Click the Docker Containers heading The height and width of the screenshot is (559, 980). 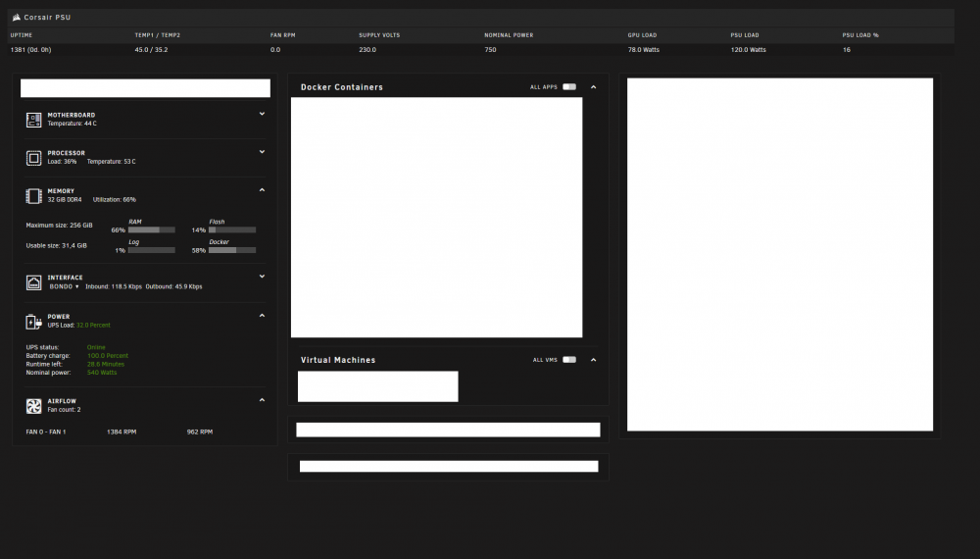(x=342, y=87)
